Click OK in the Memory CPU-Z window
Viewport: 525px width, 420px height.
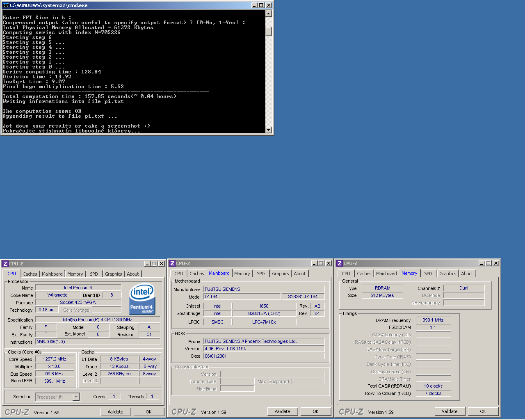[483, 411]
